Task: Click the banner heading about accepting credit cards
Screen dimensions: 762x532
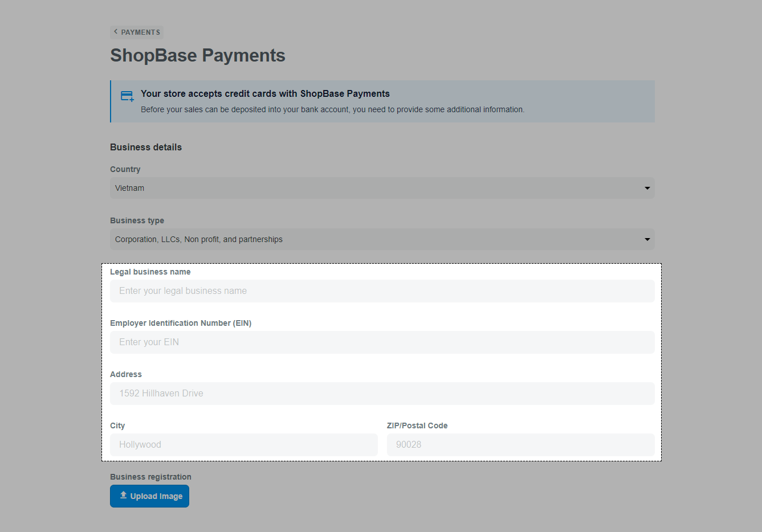Action: click(265, 94)
